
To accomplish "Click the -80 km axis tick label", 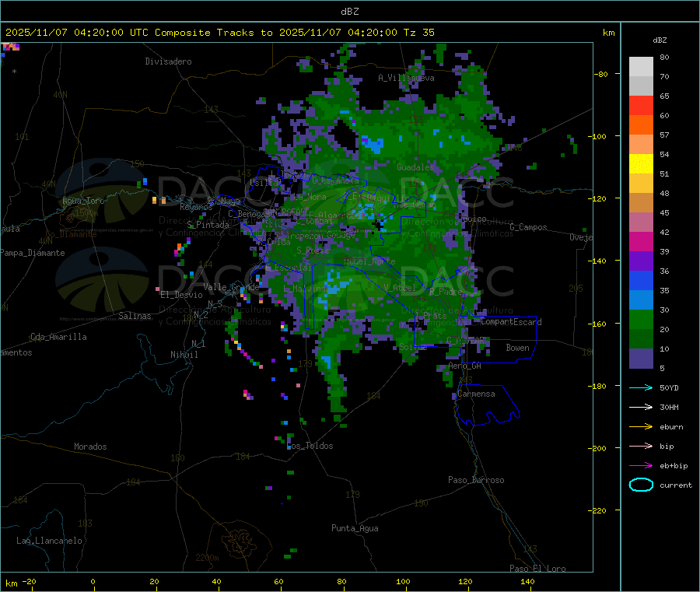I will pyautogui.click(x=601, y=74).
